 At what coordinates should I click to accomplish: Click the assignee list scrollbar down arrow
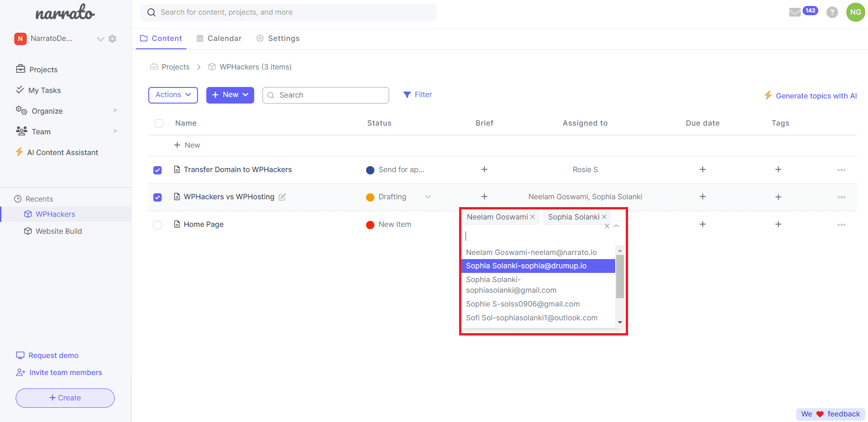pos(620,322)
